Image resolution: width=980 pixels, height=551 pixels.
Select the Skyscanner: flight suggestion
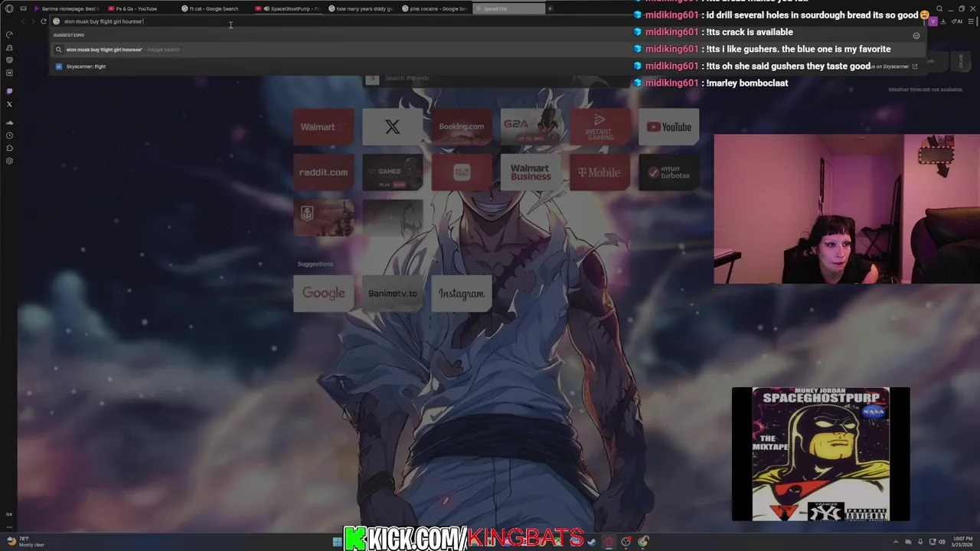coord(487,67)
